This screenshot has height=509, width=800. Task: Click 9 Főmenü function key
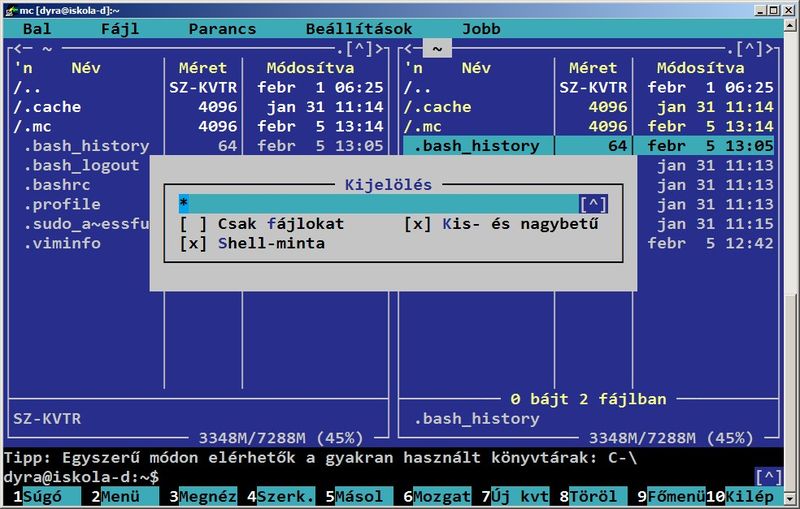[x=671, y=496]
